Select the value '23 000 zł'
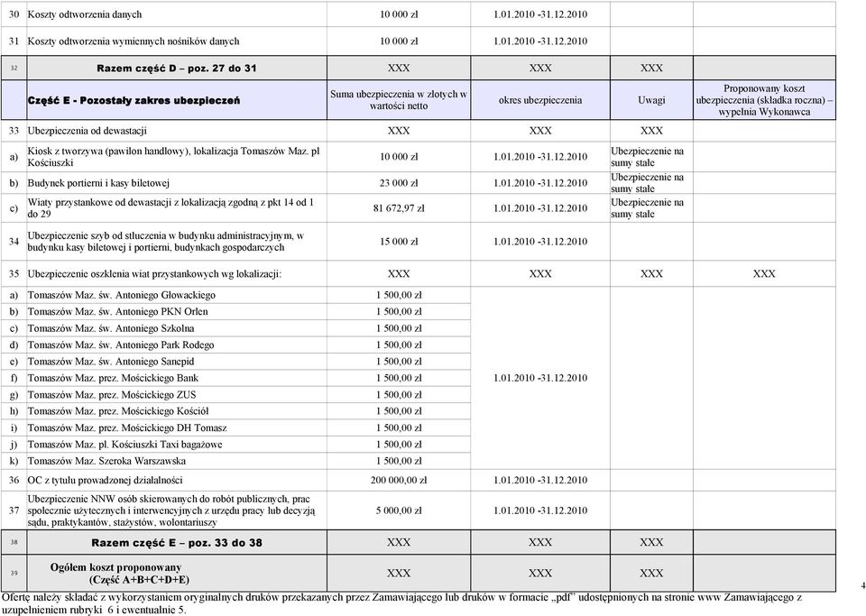Viewport: 866px width, 616px height. [x=399, y=183]
